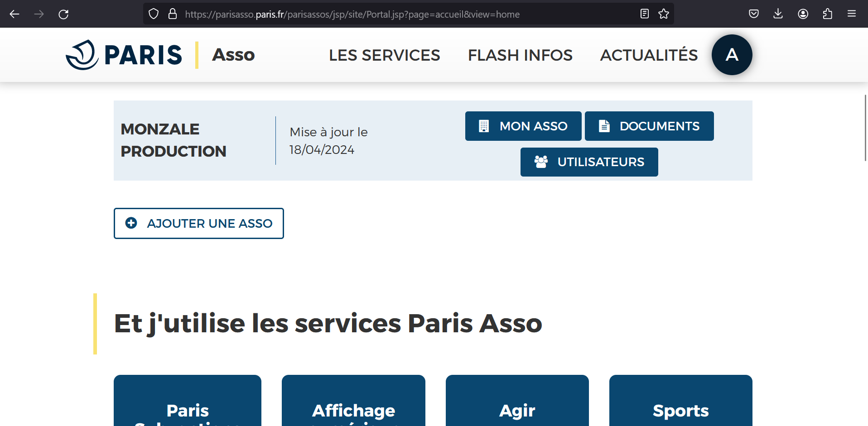Open the Firefox account icon
The image size is (868, 426).
coord(803,14)
